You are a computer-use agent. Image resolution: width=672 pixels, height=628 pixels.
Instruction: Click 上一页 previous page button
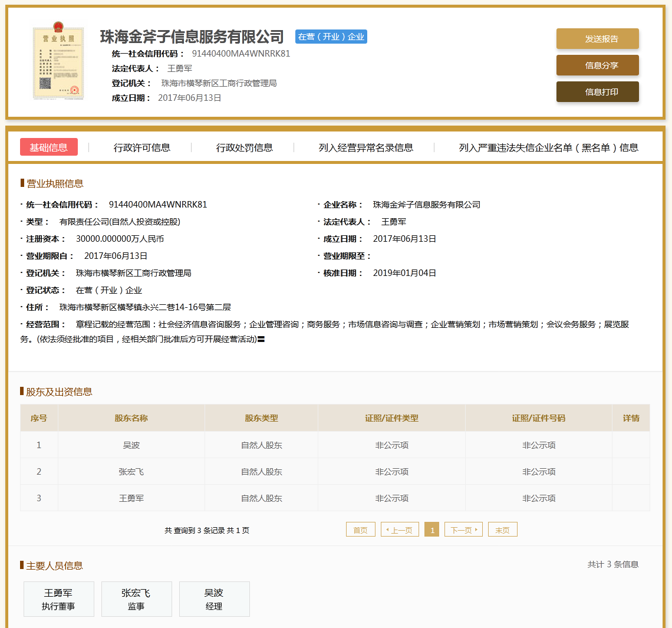(400, 530)
